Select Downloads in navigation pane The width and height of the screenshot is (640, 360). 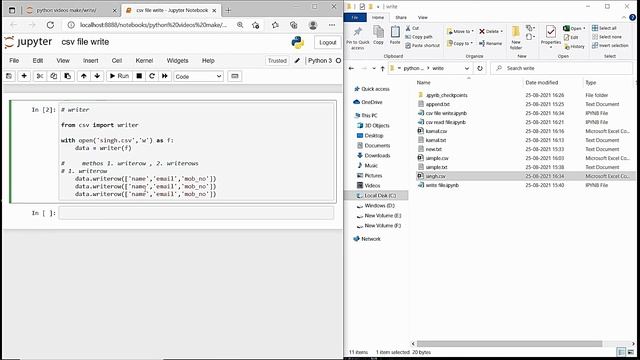point(374,156)
